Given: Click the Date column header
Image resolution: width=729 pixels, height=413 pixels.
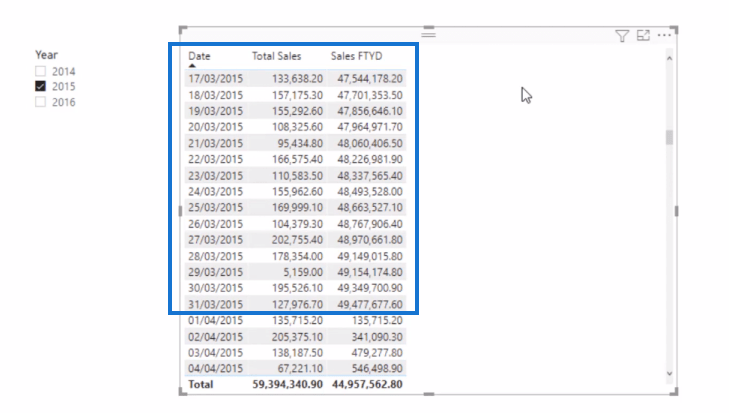Looking at the screenshot, I should coord(199,56).
